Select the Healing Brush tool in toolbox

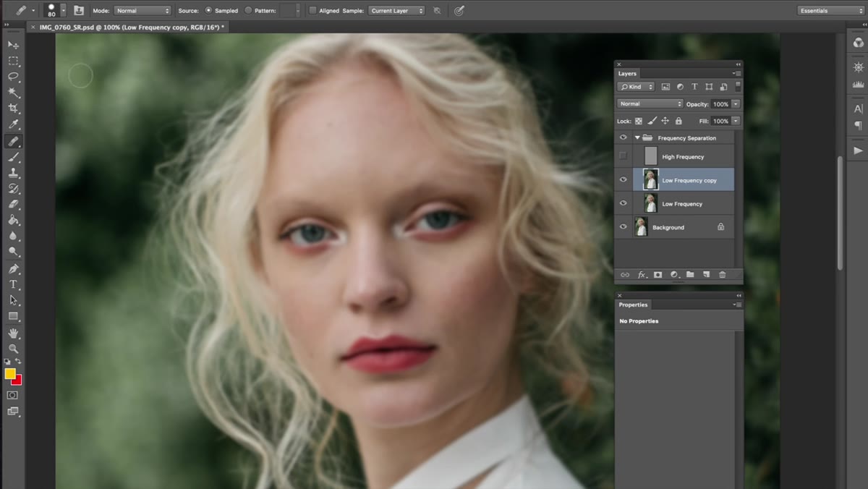(13, 141)
